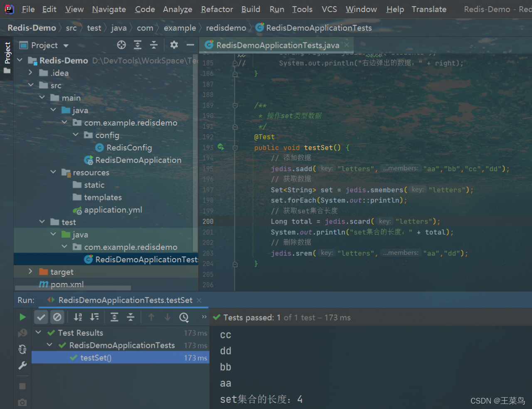
Task: Open the Navigate menu
Action: (109, 9)
